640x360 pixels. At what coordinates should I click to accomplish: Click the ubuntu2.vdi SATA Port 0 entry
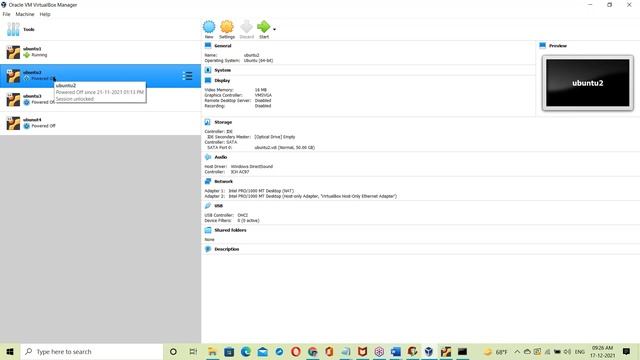pyautogui.click(x=284, y=147)
